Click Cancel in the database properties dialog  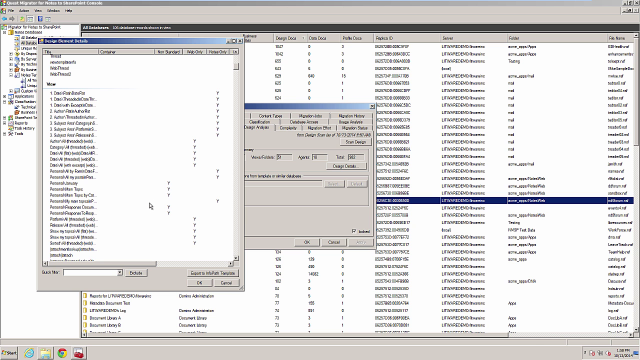[334, 242]
